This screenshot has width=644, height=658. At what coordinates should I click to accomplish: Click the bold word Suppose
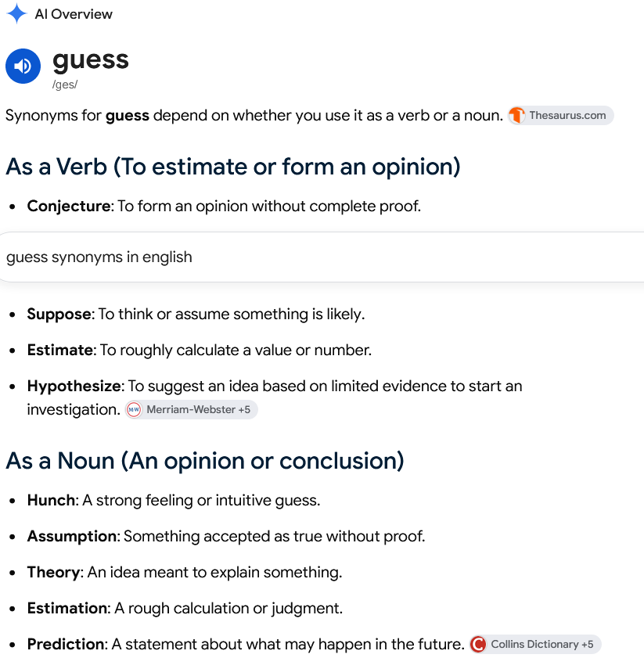point(59,315)
